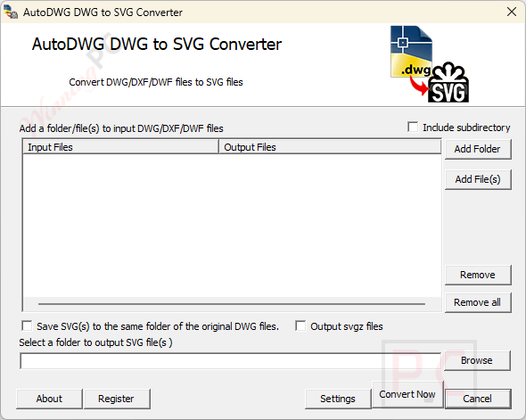Click the Add Folder button
Image resolution: width=526 pixels, height=420 pixels.
(x=478, y=149)
